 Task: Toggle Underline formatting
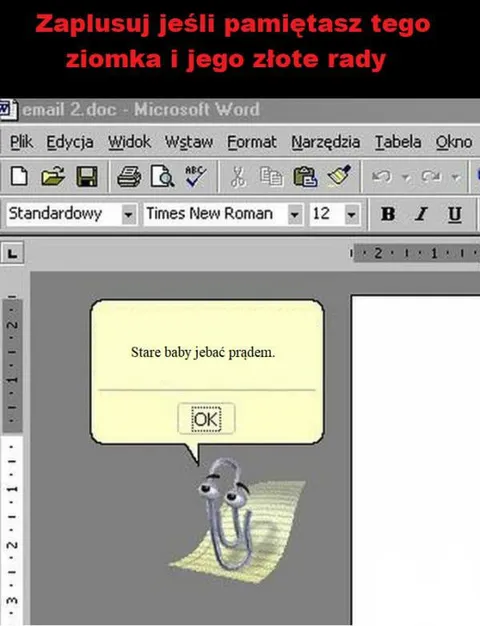click(454, 214)
